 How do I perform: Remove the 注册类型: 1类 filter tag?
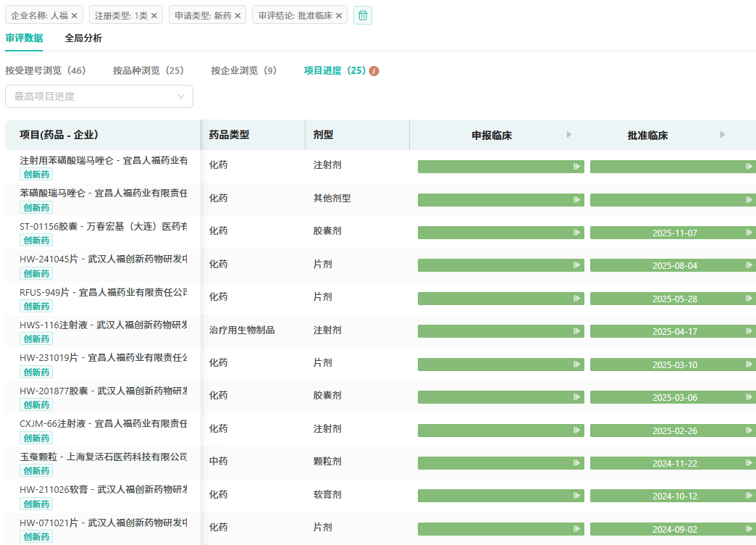click(x=154, y=15)
